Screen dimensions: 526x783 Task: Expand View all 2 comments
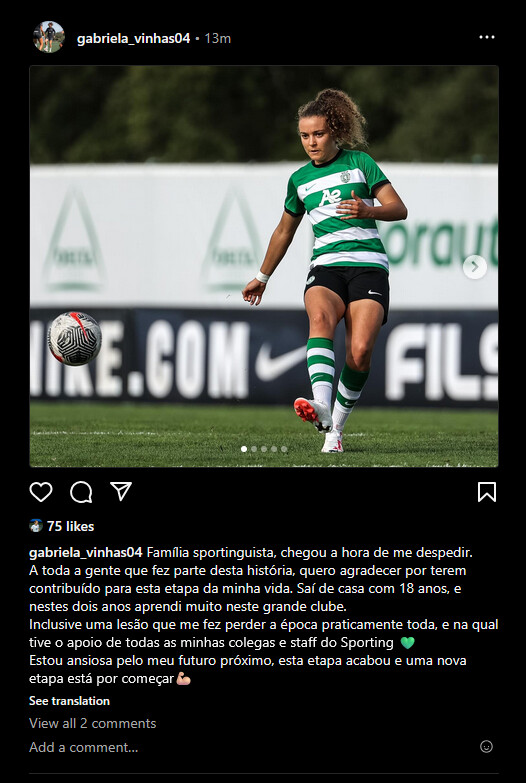coord(92,723)
